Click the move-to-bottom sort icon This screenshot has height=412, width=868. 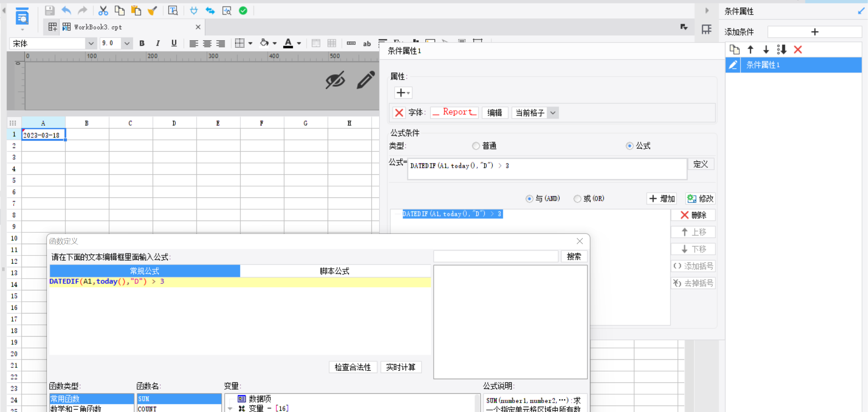[782, 49]
